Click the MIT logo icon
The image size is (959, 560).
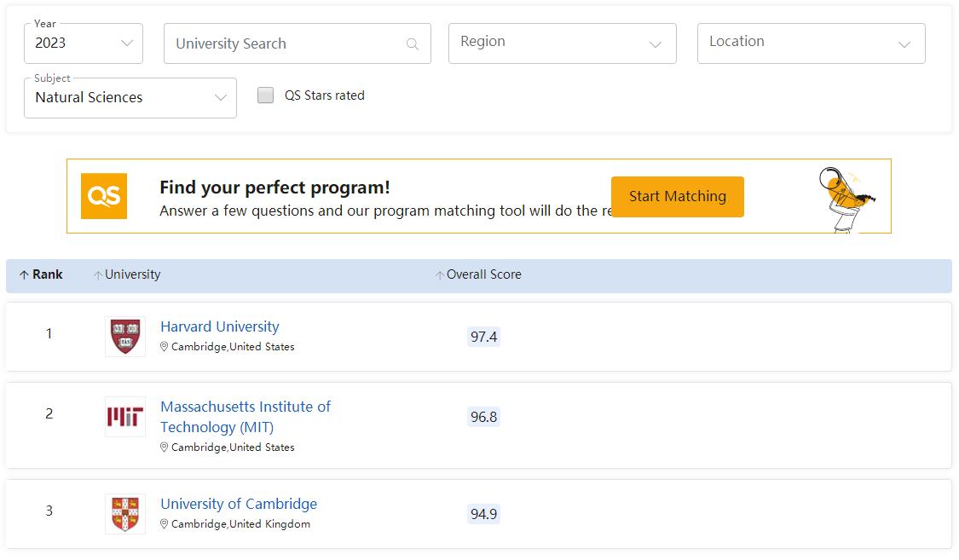125,417
